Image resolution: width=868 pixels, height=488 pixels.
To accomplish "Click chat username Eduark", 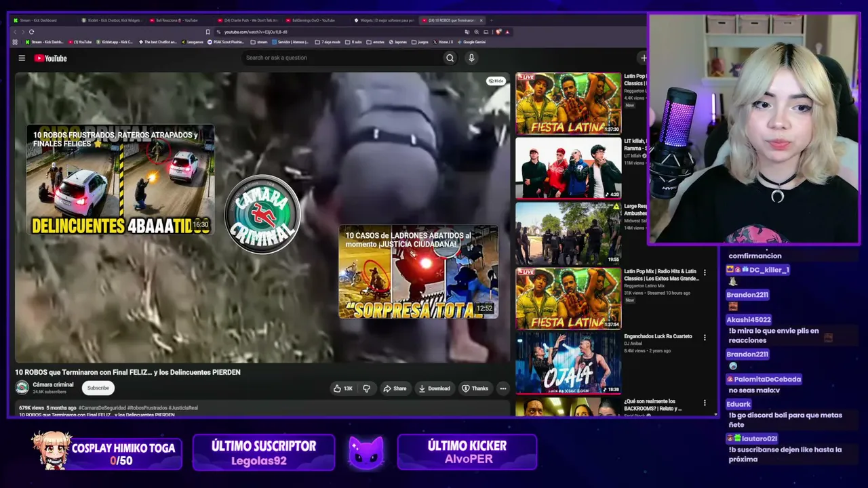I will pos(738,405).
